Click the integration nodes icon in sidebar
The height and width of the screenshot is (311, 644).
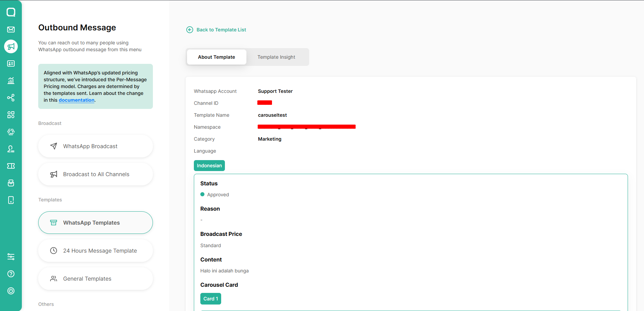pos(11,98)
